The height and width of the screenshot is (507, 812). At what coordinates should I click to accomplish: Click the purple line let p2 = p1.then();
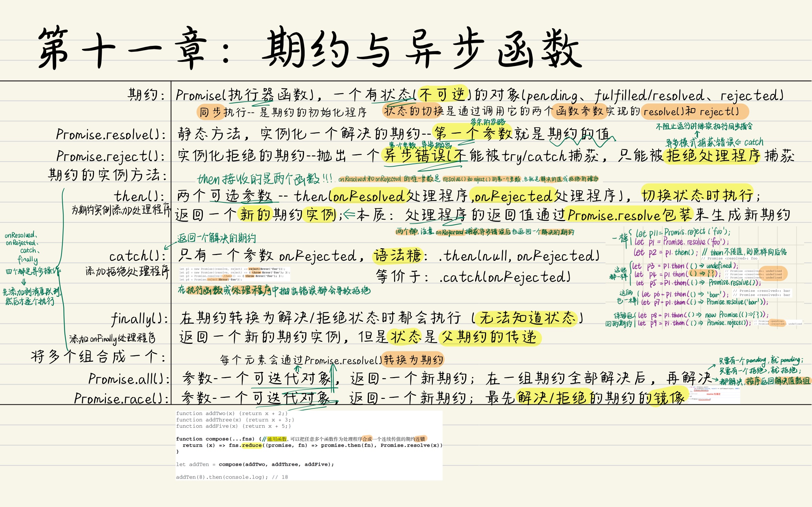[666, 252]
